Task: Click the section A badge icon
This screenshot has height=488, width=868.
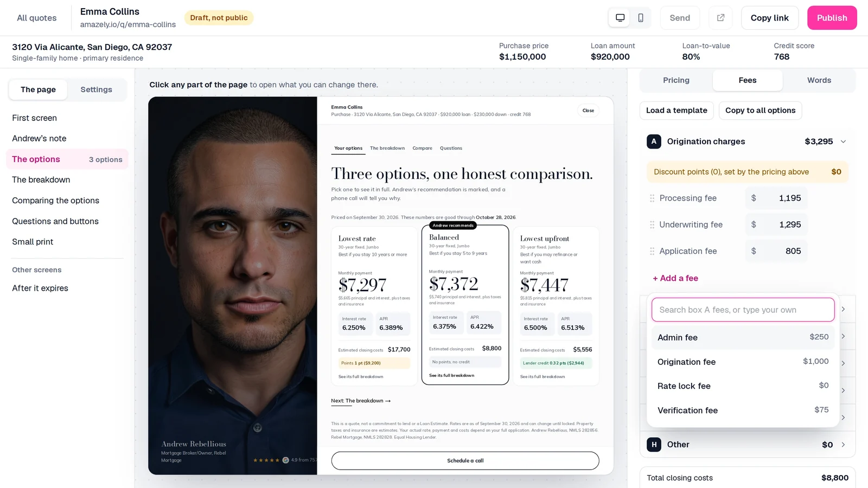Action: pyautogui.click(x=654, y=142)
